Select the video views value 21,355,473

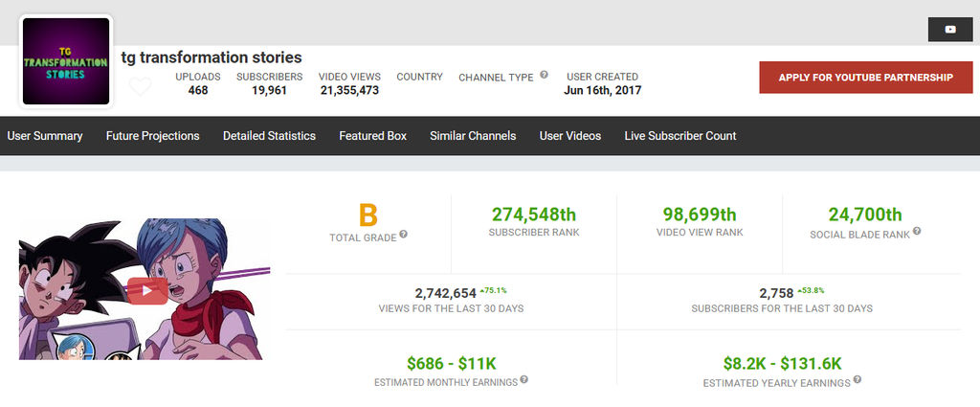point(349,90)
